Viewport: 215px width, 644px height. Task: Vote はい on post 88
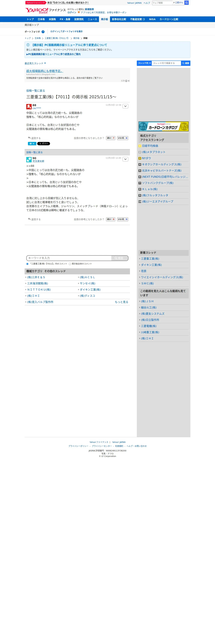coord(111,138)
